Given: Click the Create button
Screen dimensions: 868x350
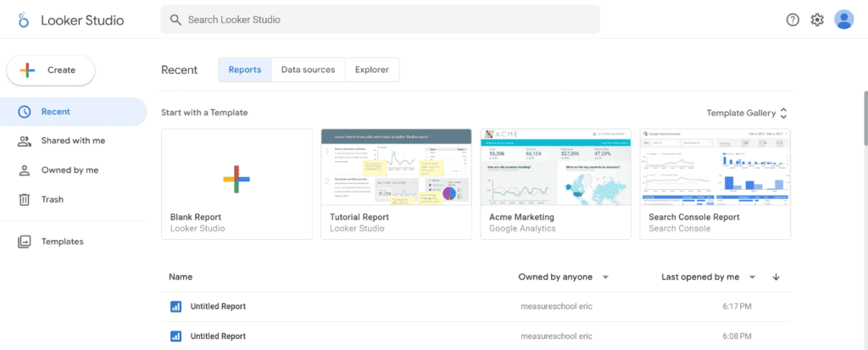Looking at the screenshot, I should (x=50, y=70).
